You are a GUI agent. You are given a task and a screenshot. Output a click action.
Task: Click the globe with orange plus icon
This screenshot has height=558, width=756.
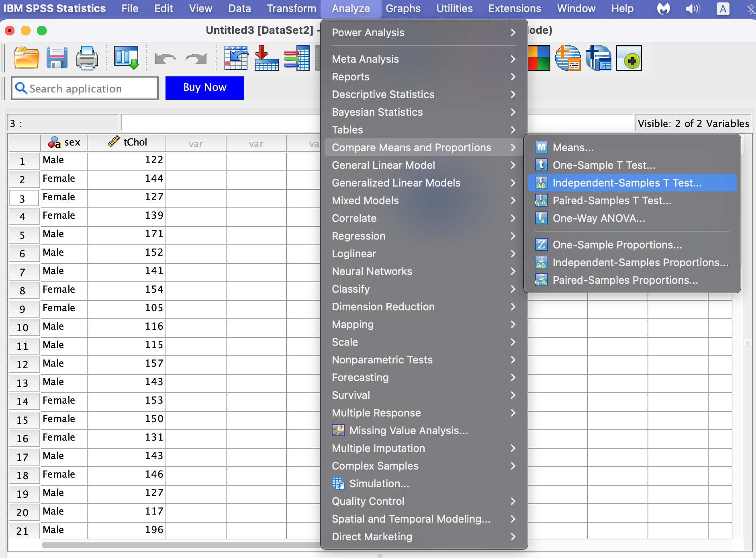pyautogui.click(x=568, y=58)
